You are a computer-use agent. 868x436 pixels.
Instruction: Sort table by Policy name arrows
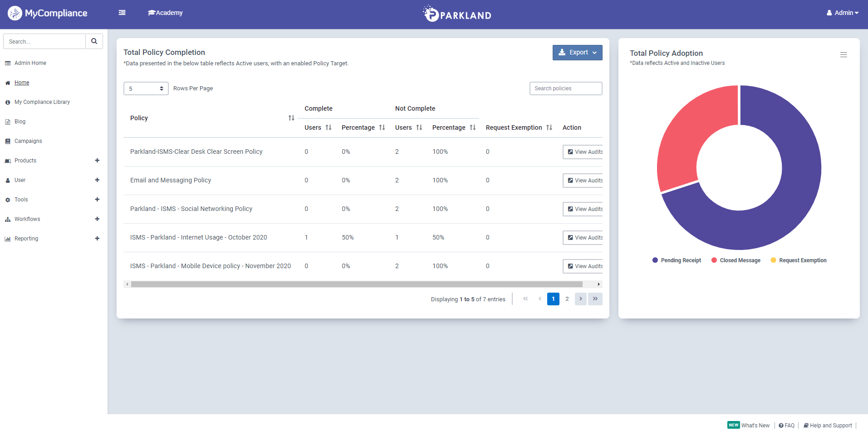(291, 118)
